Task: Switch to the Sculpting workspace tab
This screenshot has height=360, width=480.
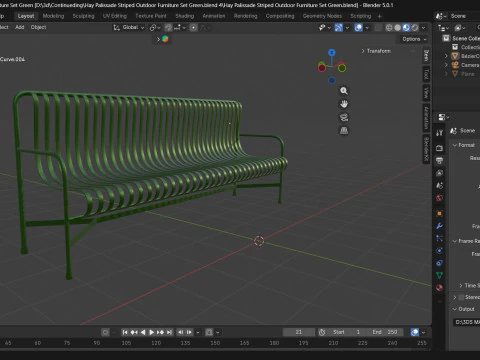Action: [x=83, y=16]
